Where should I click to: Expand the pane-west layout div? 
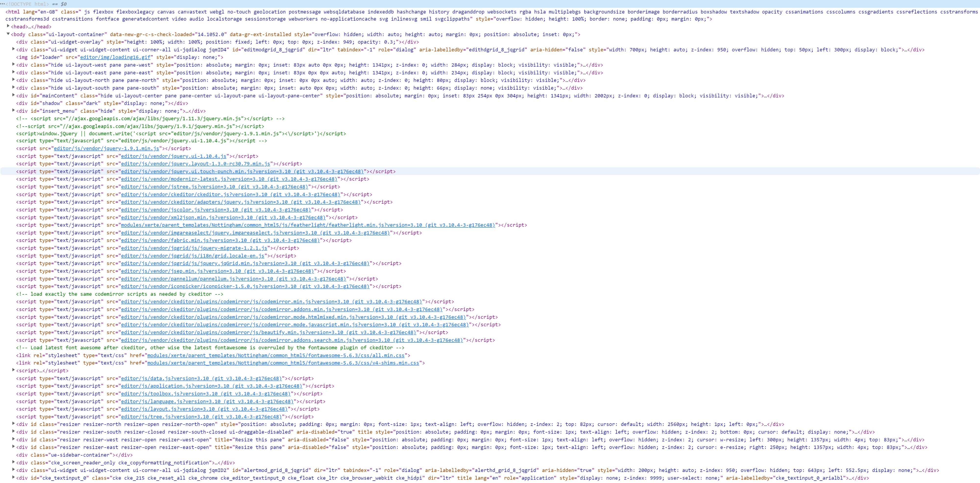point(14,64)
